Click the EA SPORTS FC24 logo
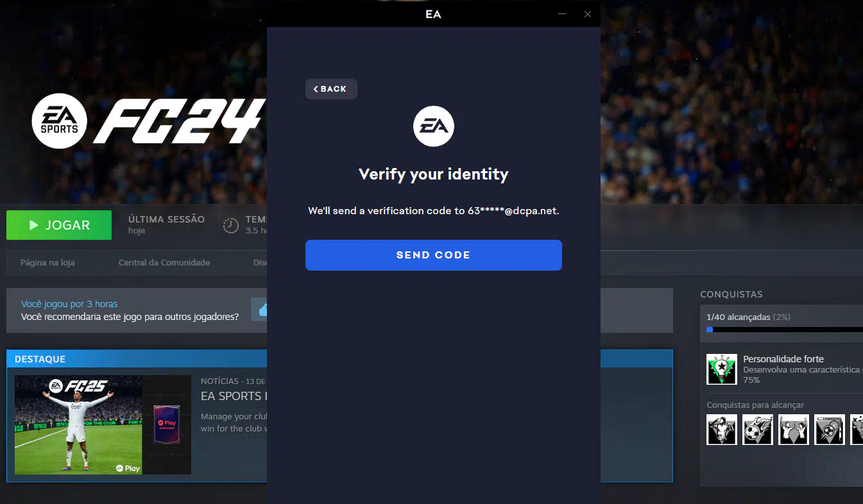The width and height of the screenshot is (863, 504). click(x=148, y=121)
